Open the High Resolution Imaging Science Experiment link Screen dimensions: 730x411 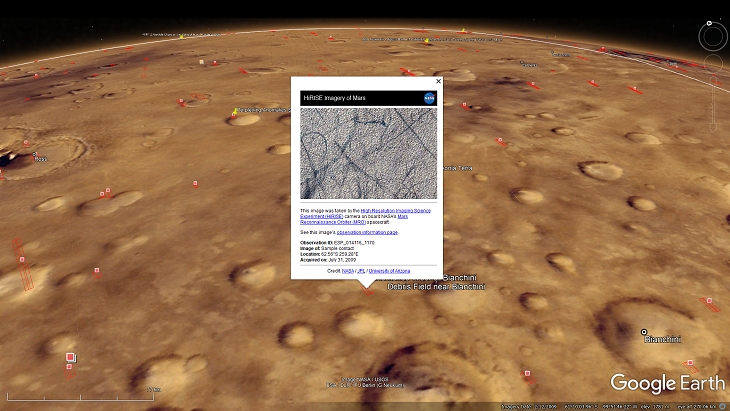click(x=396, y=211)
